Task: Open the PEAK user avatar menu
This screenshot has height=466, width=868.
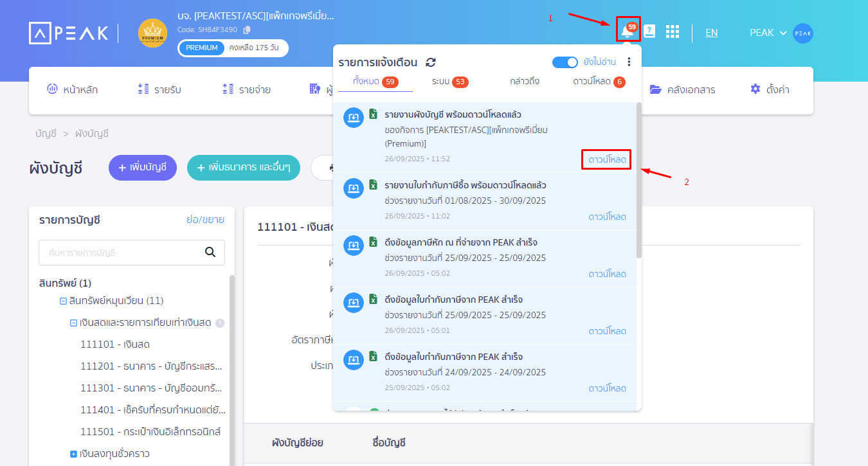Action: point(802,33)
